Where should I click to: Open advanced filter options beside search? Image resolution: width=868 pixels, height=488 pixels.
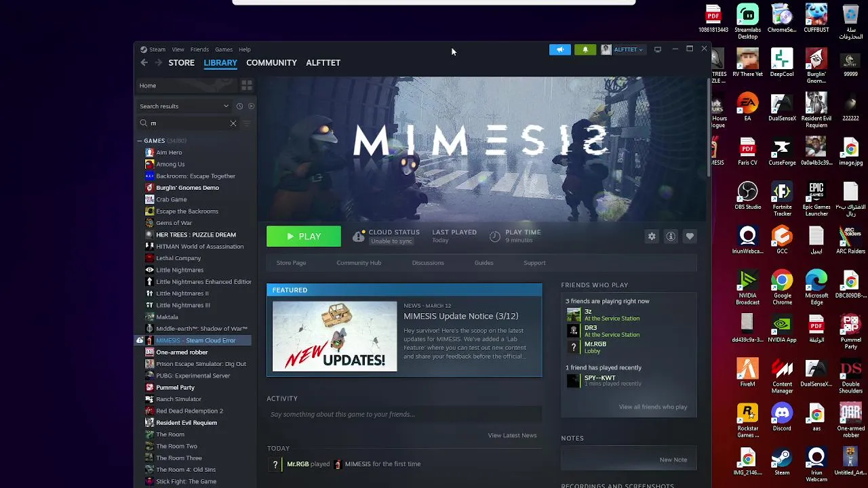[x=246, y=123]
